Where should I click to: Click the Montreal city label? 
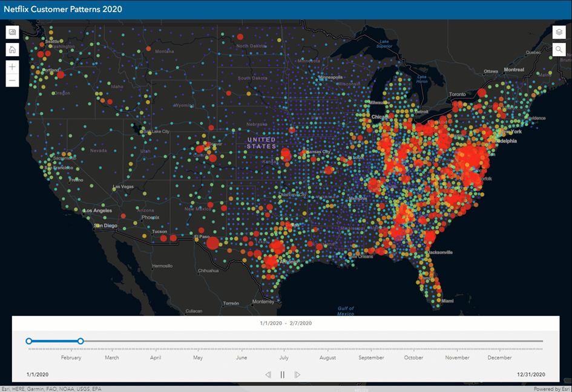point(514,70)
